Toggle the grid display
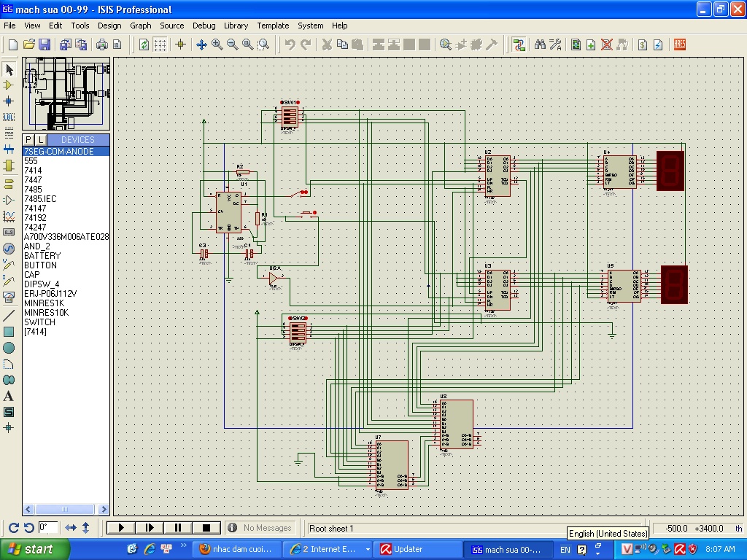Screen dimensions: 747x560 [x=160, y=44]
